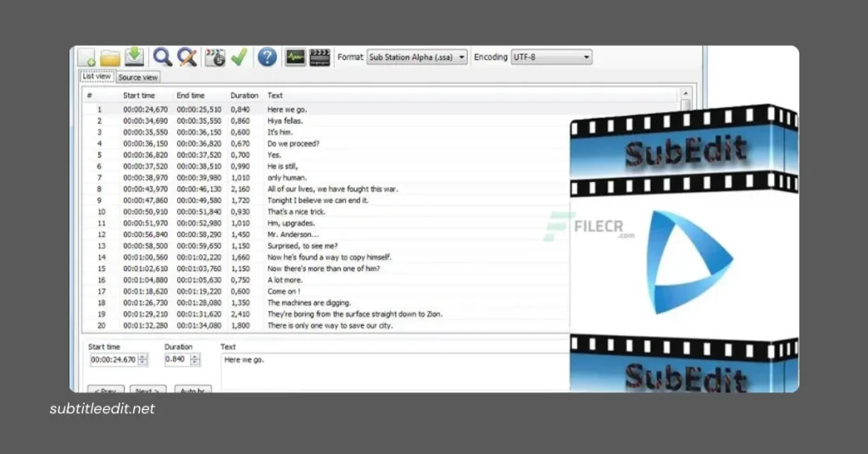Select row 4 "Do we proceed?"
Screen dimensions: 868x454
coord(326,143)
